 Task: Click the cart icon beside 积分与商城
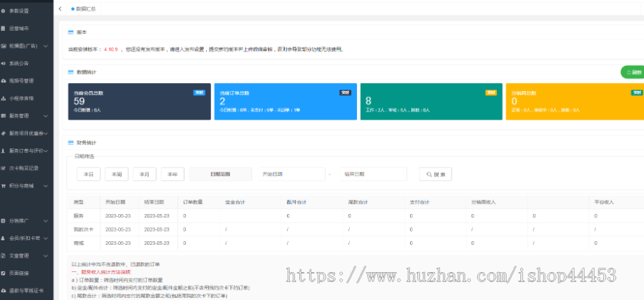(x=4, y=185)
